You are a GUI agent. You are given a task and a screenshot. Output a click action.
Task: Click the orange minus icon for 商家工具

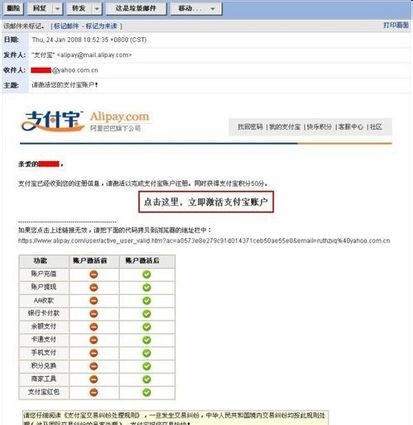pos(94,379)
